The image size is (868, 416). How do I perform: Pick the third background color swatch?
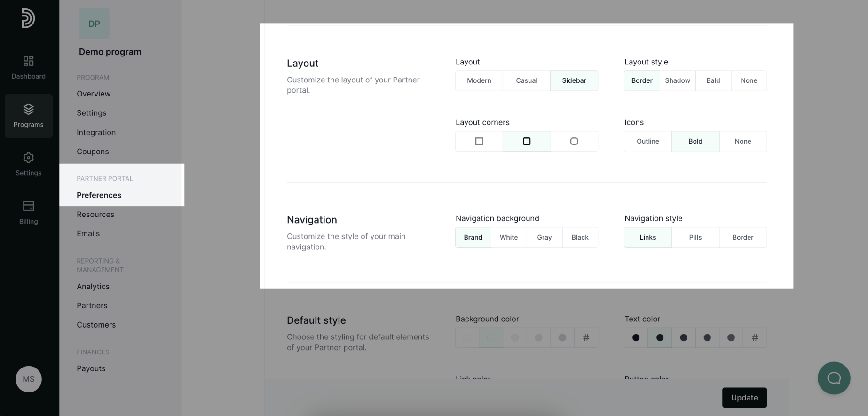(515, 337)
